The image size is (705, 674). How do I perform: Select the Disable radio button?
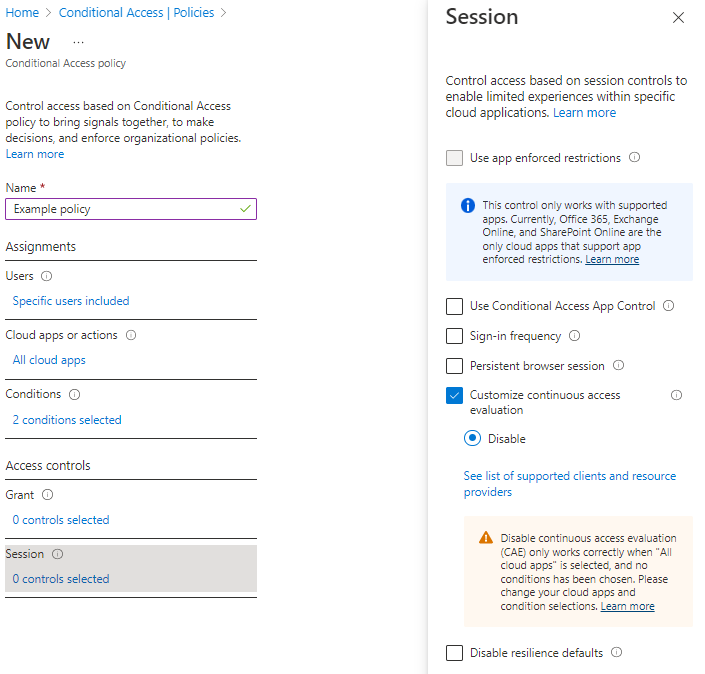coord(473,438)
